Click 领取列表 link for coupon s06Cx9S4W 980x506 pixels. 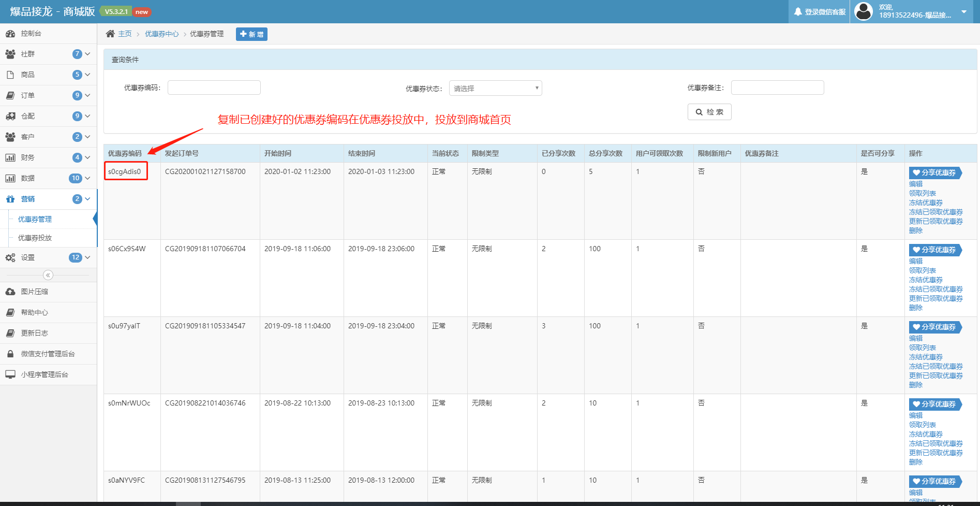[x=923, y=270]
